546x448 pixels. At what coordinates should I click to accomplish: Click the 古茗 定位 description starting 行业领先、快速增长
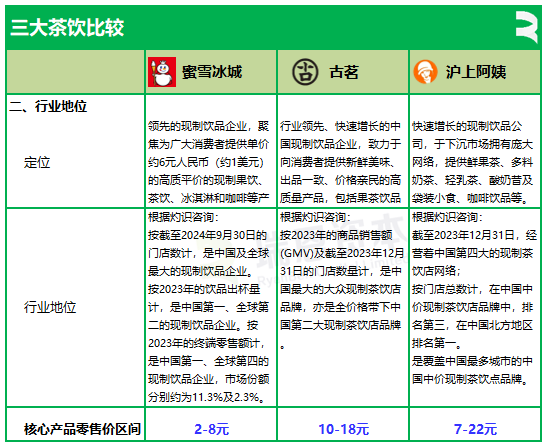(x=340, y=162)
